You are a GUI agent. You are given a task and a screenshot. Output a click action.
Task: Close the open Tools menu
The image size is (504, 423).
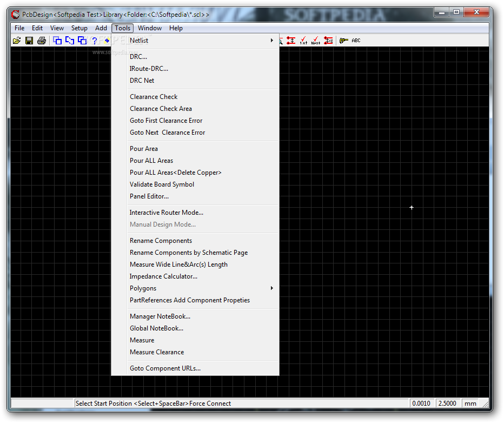click(x=122, y=28)
